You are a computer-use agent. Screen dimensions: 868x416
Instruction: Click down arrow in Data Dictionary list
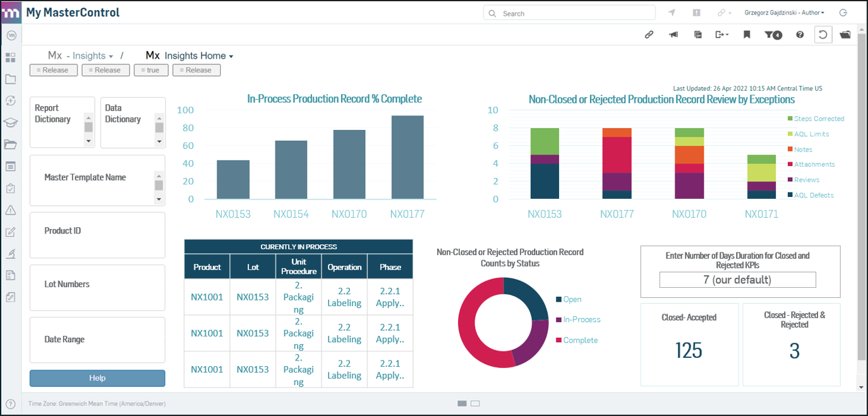(x=159, y=141)
